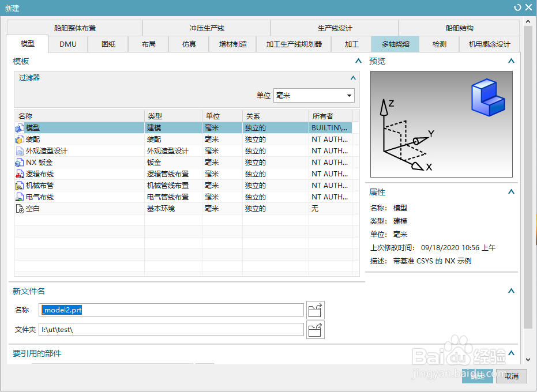Choose the 外观造型设计 template icon
This screenshot has height=392, width=537.
click(x=19, y=150)
